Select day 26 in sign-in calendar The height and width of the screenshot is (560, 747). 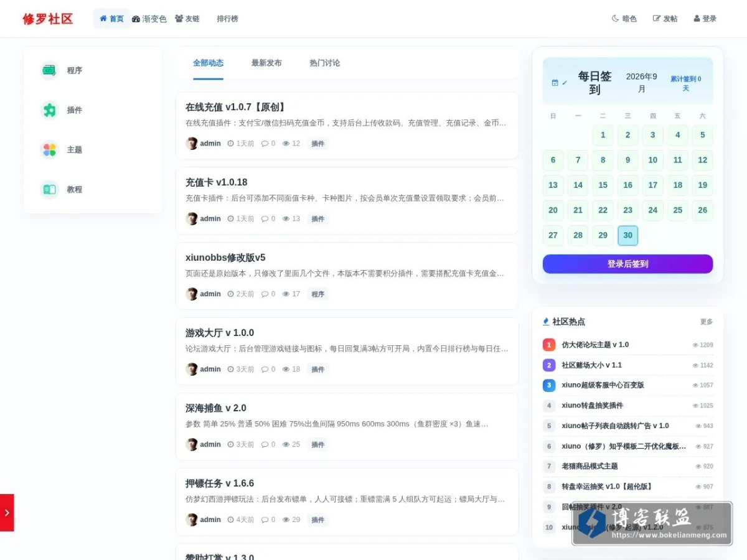point(702,210)
